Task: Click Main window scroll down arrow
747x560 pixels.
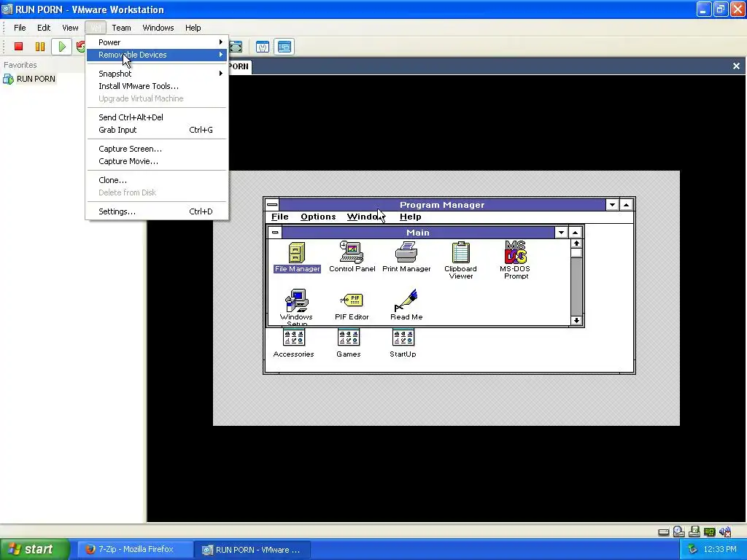Action: (576, 321)
